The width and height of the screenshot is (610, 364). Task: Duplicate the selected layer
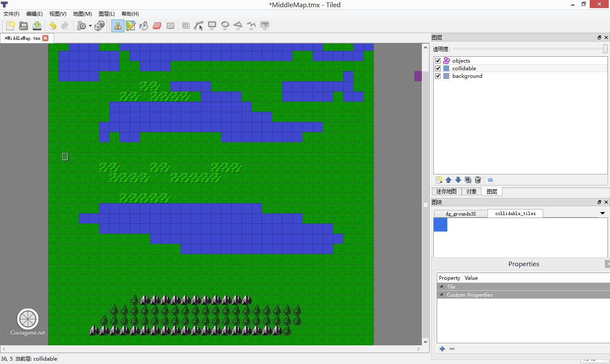[468, 180]
